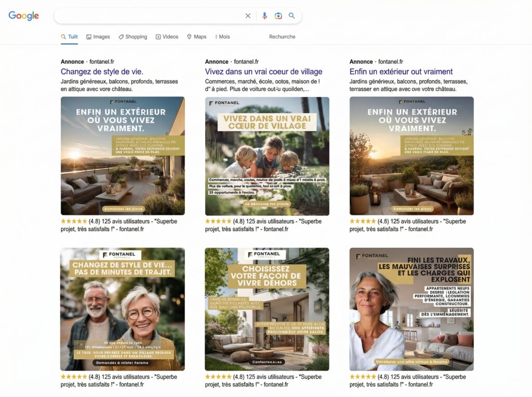This screenshot has width=532, height=397.
Task: Open ad link 'Changez de style de vie.'
Action: (x=102, y=72)
